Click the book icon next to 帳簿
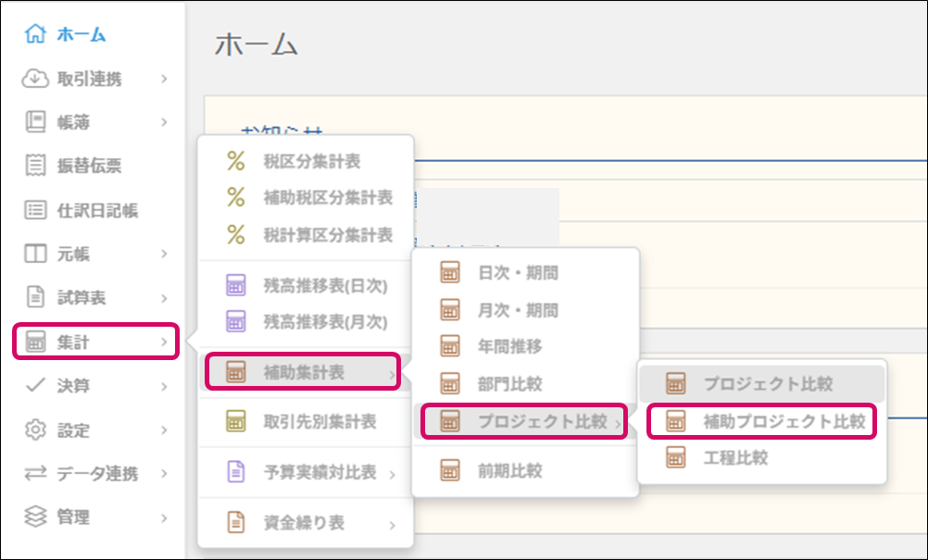Screen dimensions: 928x560 (35, 122)
